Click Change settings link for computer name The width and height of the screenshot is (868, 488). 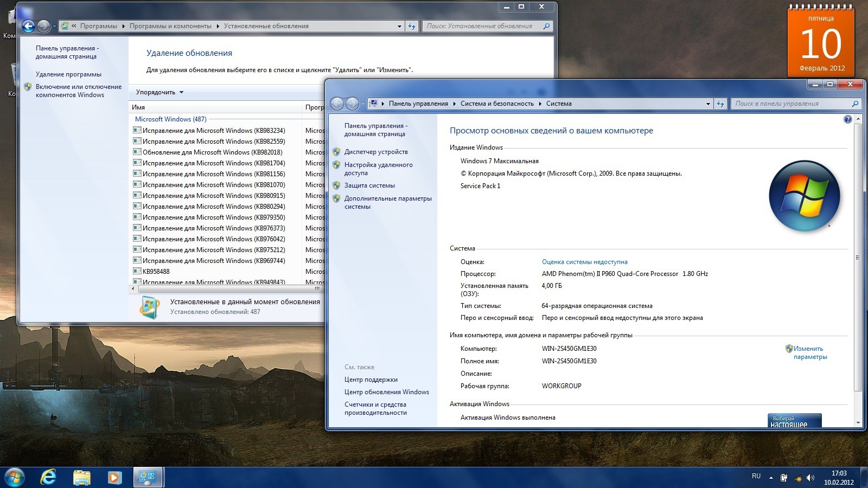coord(810,352)
